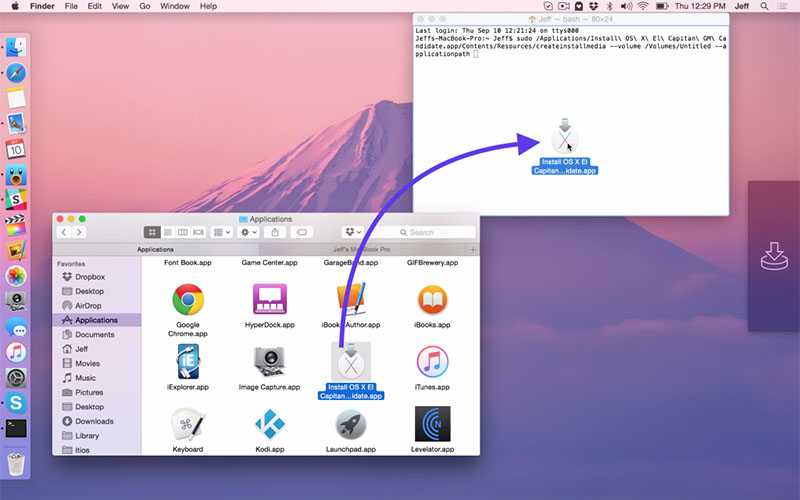Image resolution: width=800 pixels, height=500 pixels.
Task: Switch Finder to column view
Action: (x=182, y=232)
